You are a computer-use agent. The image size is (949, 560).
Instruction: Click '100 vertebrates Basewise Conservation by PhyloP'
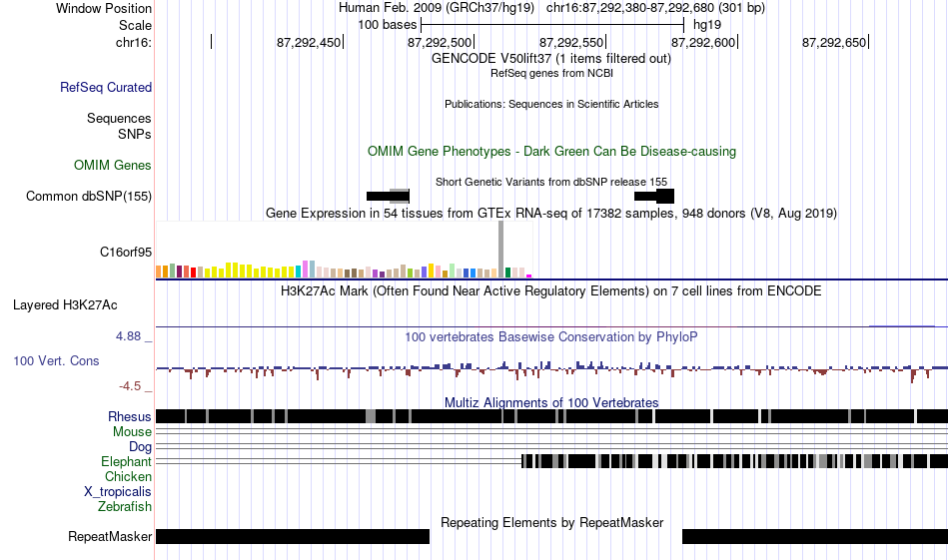pos(551,336)
